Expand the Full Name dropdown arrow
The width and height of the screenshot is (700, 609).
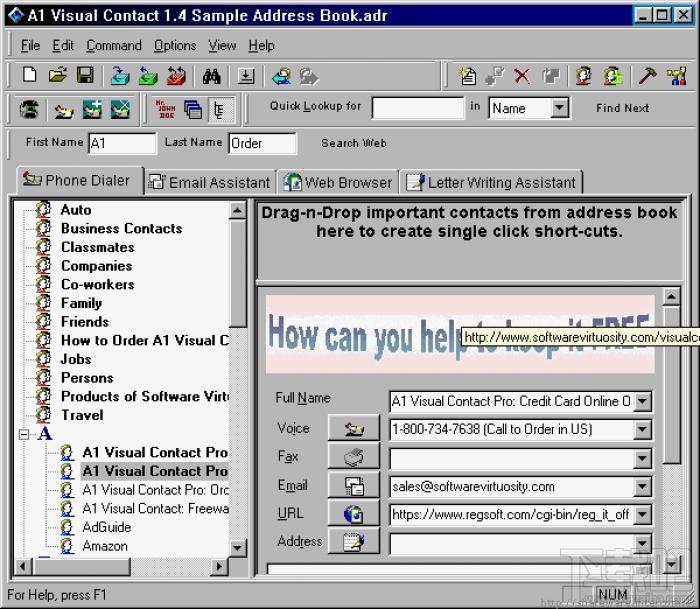[642, 401]
